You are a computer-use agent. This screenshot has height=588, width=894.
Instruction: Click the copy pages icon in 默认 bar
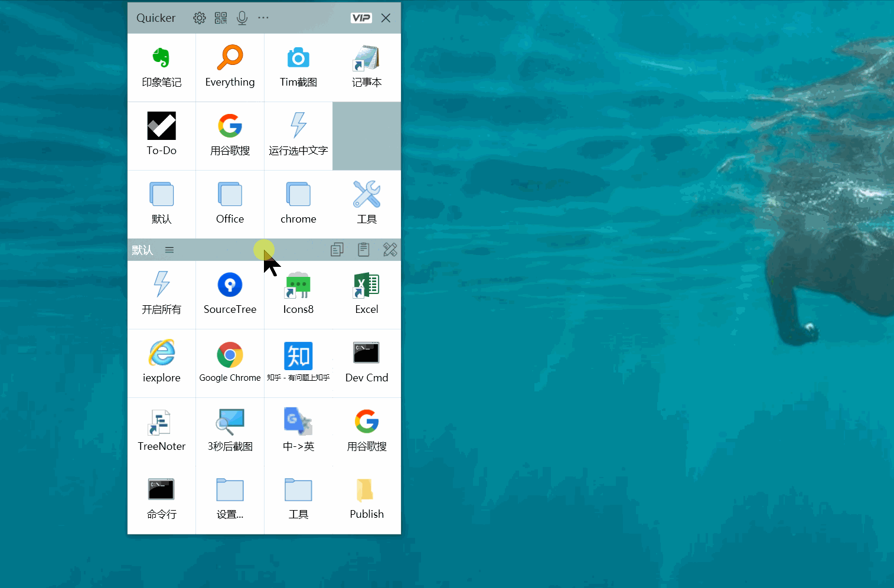337,250
